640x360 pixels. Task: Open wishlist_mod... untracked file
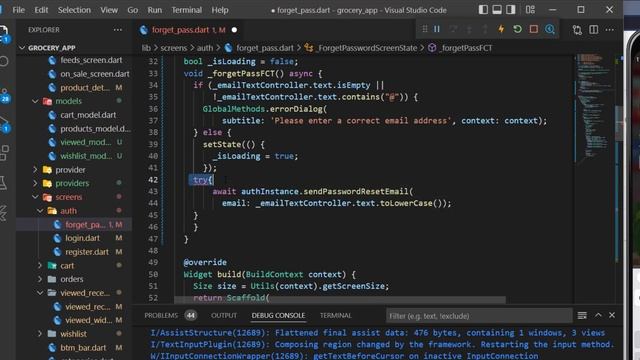click(86, 156)
